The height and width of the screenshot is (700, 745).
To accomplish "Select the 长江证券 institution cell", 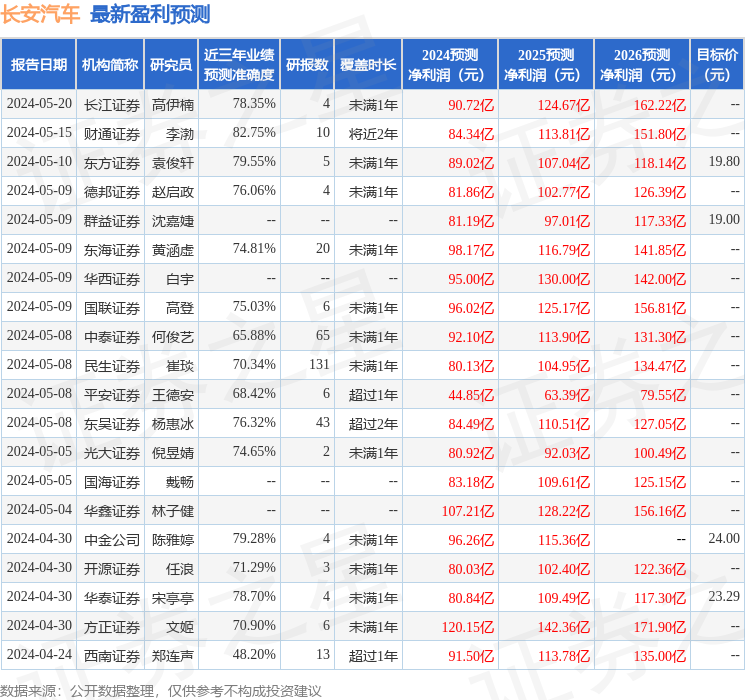I will 112,105.
